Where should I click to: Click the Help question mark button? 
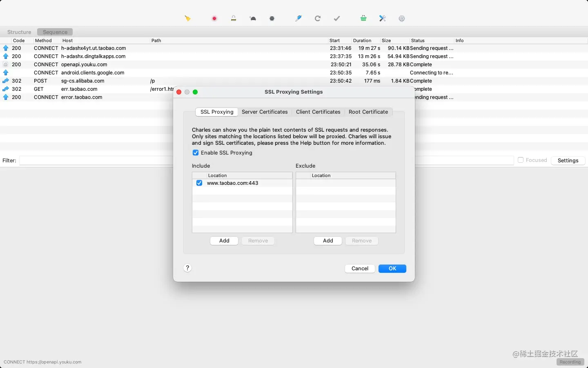(x=187, y=268)
